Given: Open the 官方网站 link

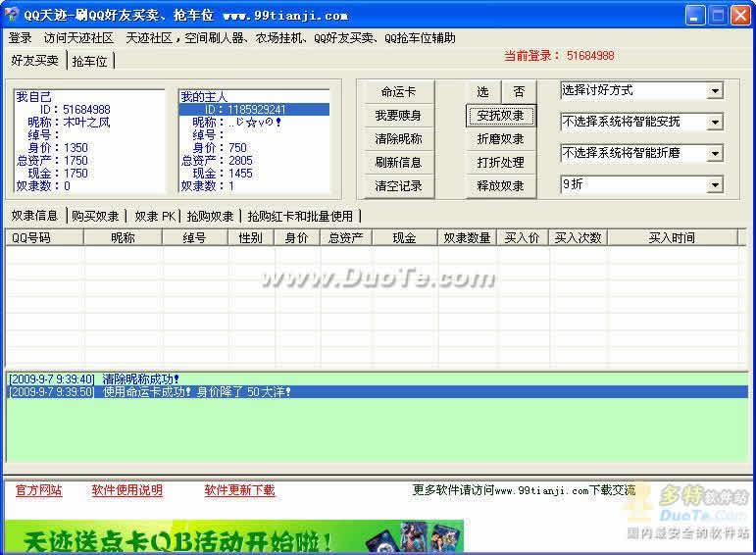Looking at the screenshot, I should coord(38,490).
